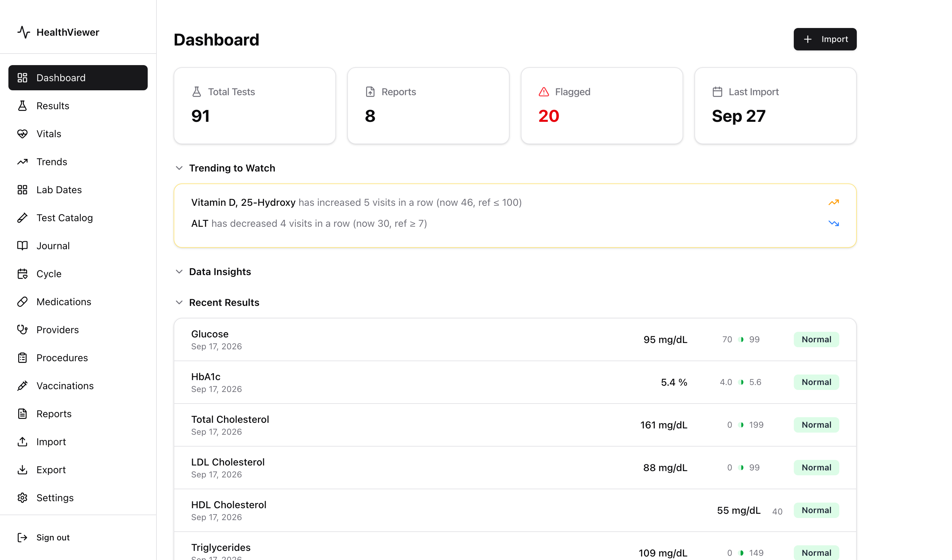Click the ALT downward trend icon
Screen dimensions: 952x560
834,223
